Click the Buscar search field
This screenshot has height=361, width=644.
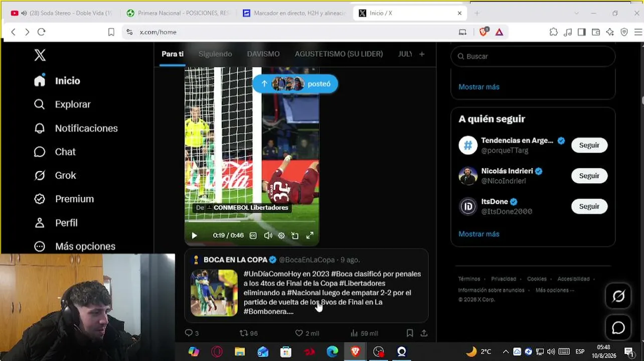point(533,57)
